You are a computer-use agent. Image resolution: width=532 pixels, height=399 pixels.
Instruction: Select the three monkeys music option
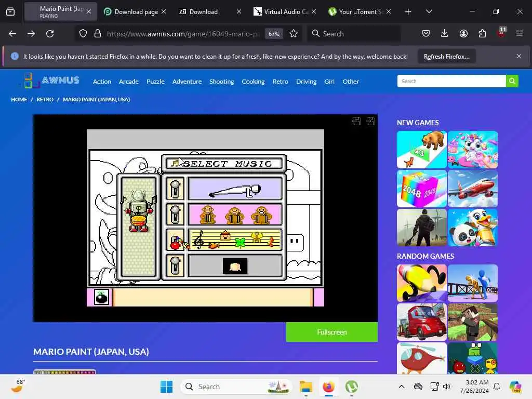(235, 215)
